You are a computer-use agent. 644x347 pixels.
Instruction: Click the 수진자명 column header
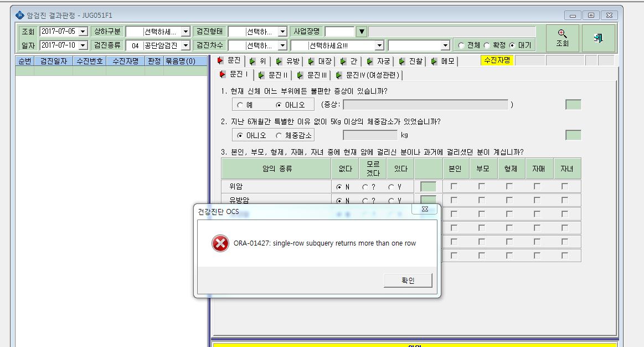pos(126,62)
